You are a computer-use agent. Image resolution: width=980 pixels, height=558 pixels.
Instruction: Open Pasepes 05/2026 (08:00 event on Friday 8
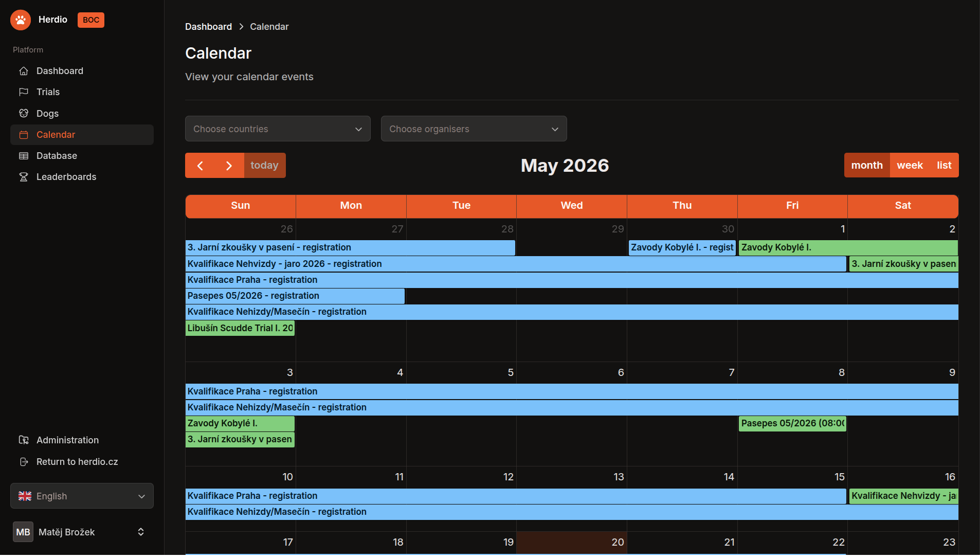pos(792,424)
